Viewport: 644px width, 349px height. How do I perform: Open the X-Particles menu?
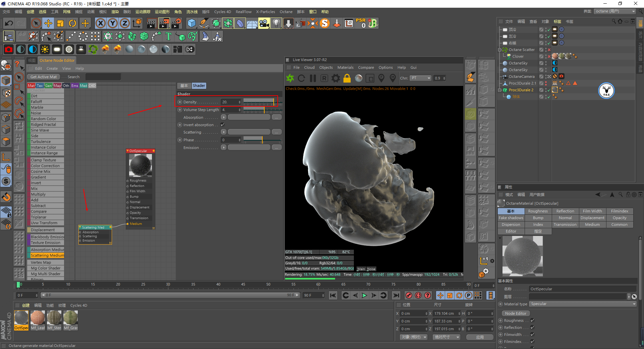[x=266, y=12]
